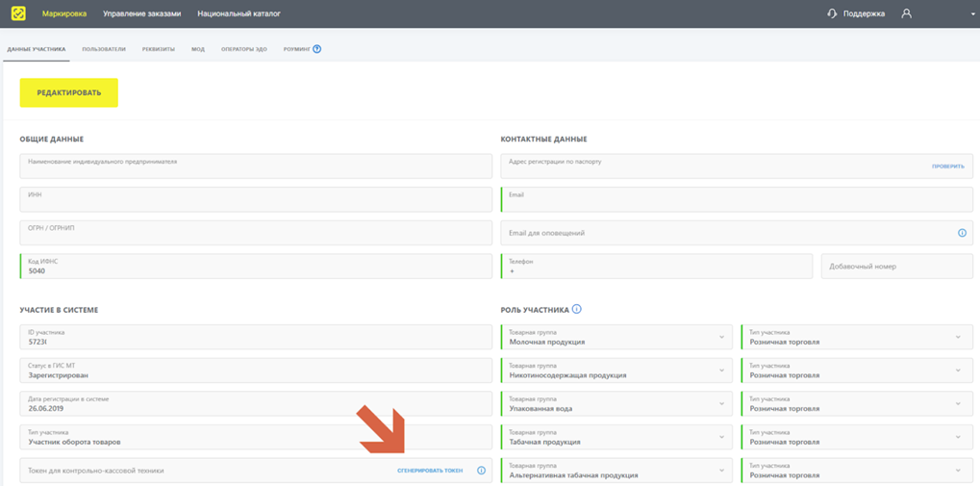The image size is (980, 486).
Task: Open Молочная продукция product group dropdown
Action: point(616,337)
